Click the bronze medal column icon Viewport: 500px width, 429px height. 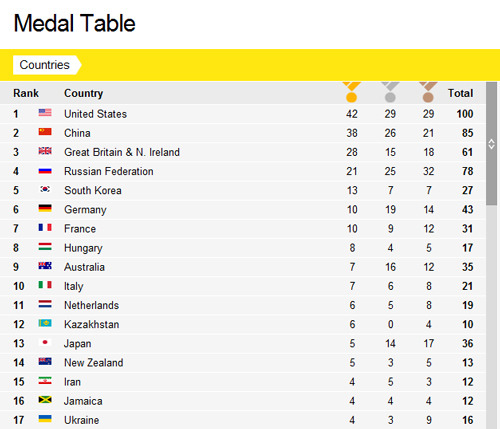pos(428,92)
